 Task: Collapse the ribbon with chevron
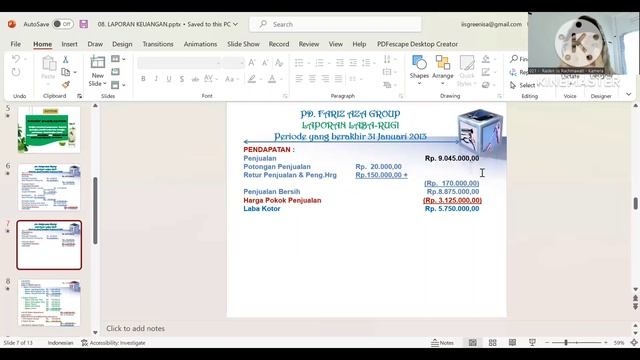[629, 94]
